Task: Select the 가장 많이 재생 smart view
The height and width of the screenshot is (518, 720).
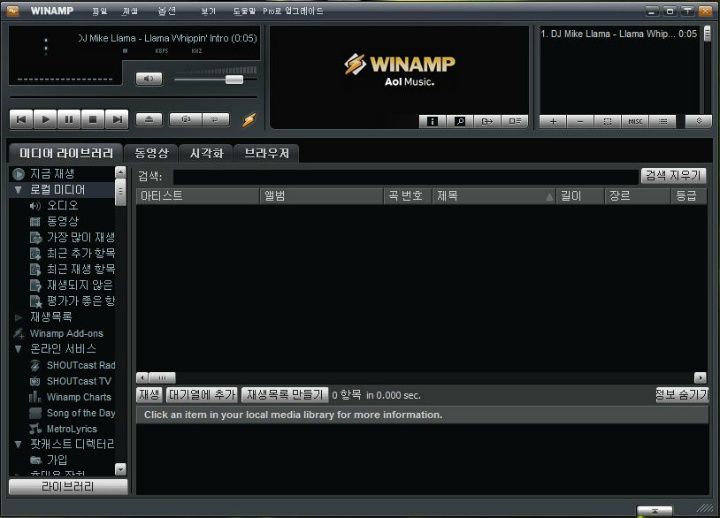Action: [80, 237]
